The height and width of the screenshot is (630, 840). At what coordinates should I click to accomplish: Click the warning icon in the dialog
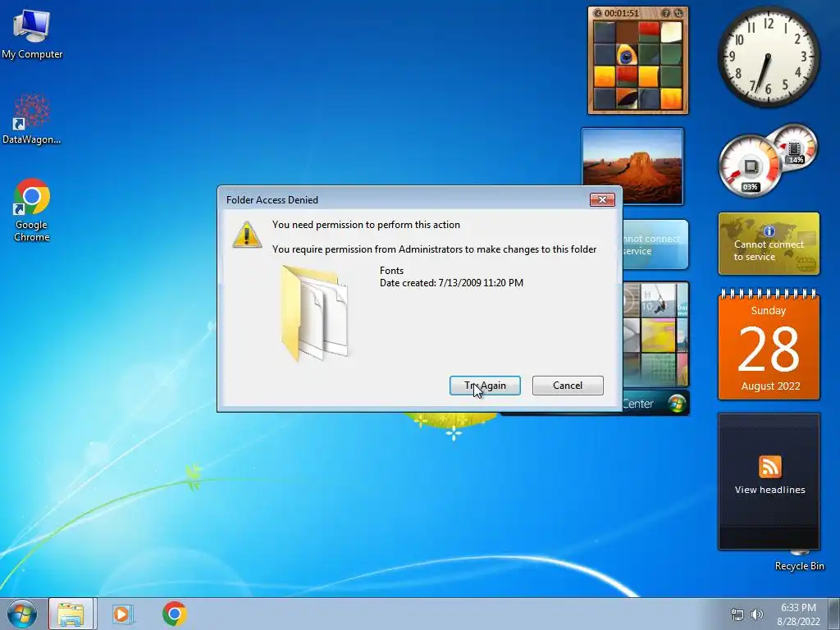[246, 235]
